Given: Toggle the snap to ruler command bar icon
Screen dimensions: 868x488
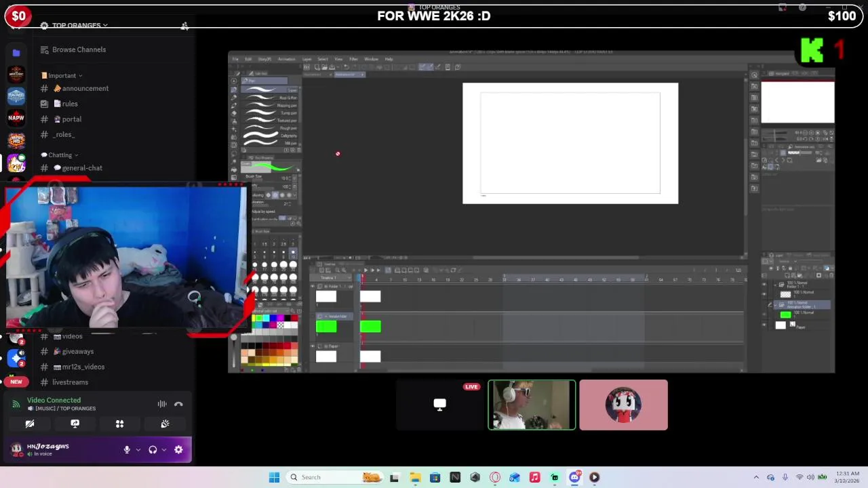Looking at the screenshot, I should [422, 67].
